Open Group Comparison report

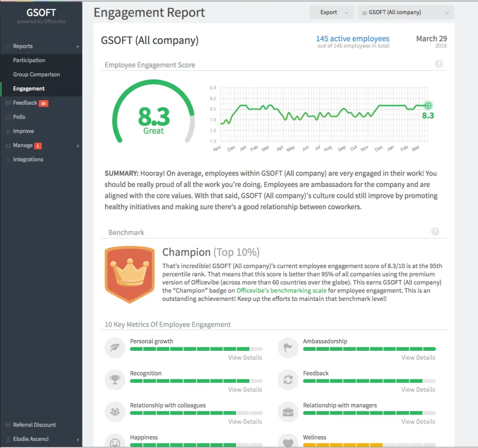point(36,74)
